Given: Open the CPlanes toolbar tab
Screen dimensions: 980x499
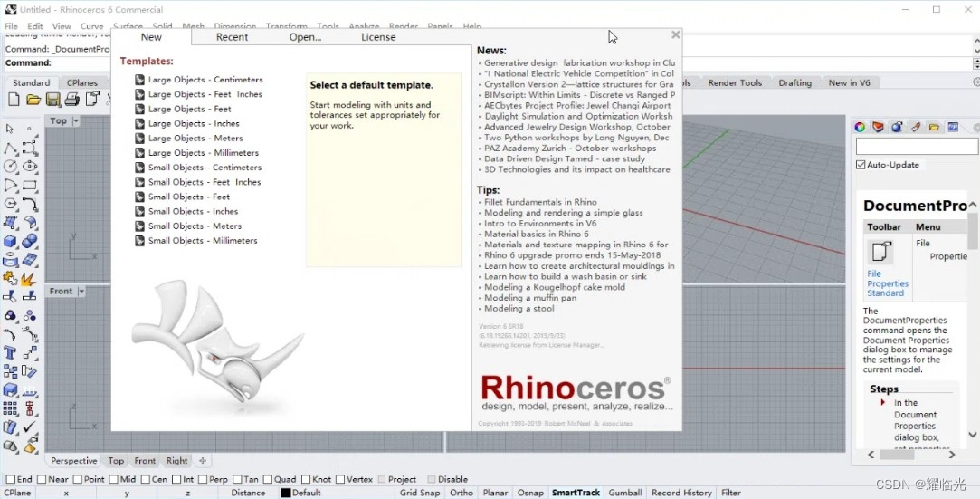Looking at the screenshot, I should [82, 82].
